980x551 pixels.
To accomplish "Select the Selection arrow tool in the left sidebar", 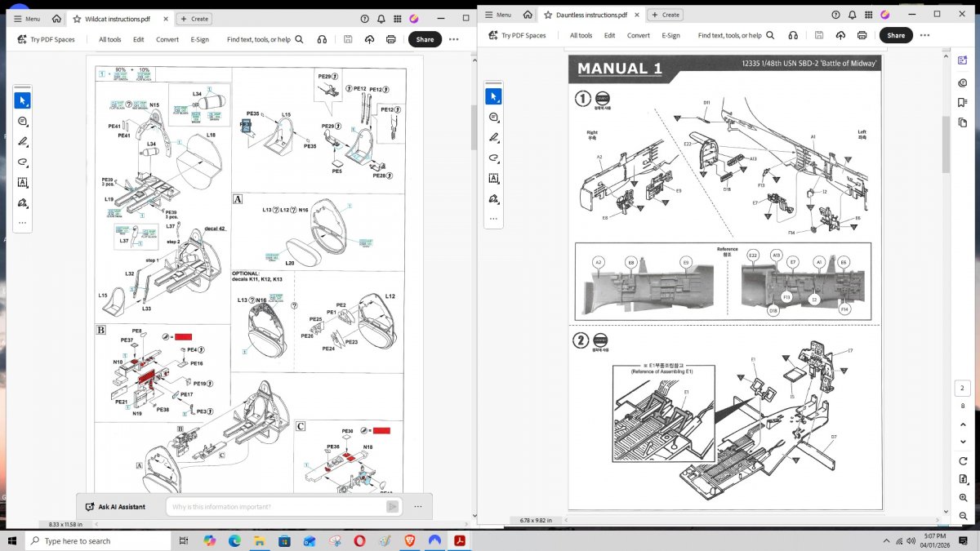I will [23, 100].
